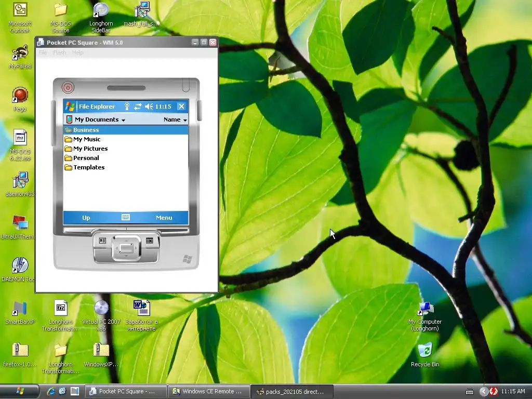The height and width of the screenshot is (399, 532).
Task: Open the Longhorn Transformation 7z archive icon
Action: pos(60,315)
